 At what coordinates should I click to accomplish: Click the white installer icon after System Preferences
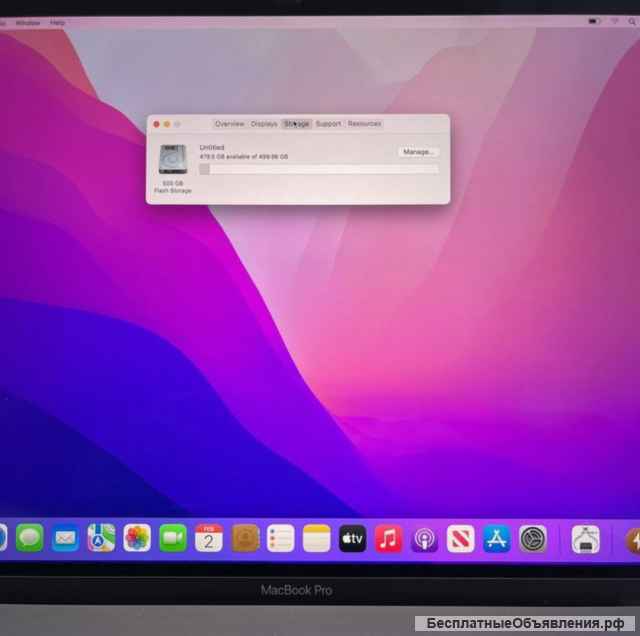click(x=585, y=539)
